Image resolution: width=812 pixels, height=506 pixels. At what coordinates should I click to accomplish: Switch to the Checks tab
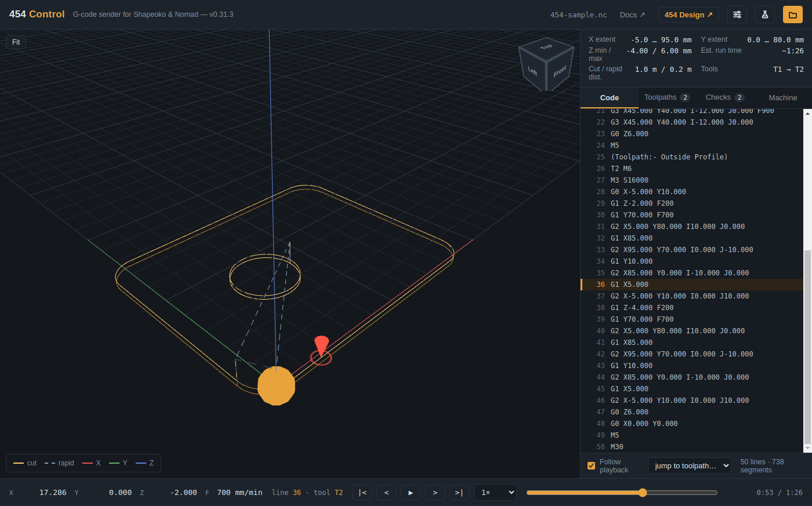725,97
